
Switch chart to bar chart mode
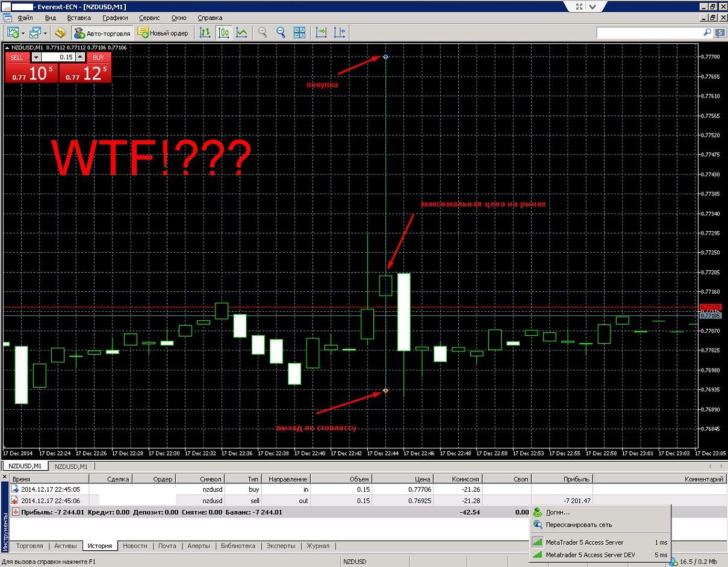205,33
